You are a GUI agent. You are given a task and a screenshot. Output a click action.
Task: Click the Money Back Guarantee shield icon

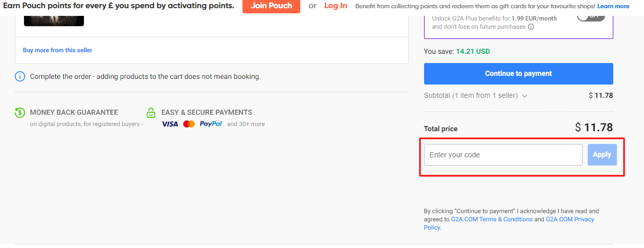(20, 113)
